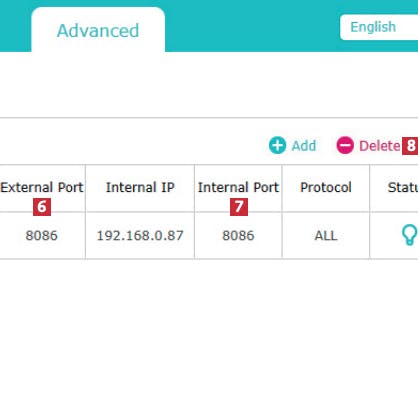The height and width of the screenshot is (397, 418).
Task: Click the Delete text link
Action: click(x=379, y=146)
